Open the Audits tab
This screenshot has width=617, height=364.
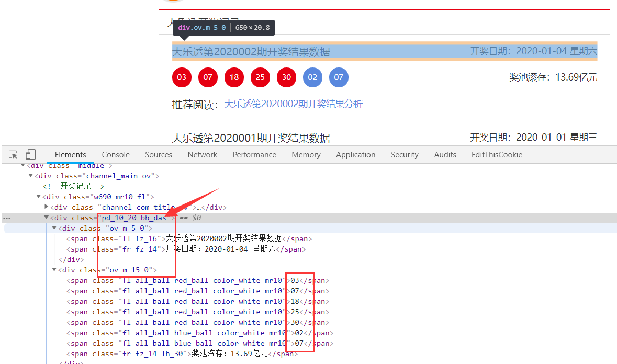click(445, 155)
